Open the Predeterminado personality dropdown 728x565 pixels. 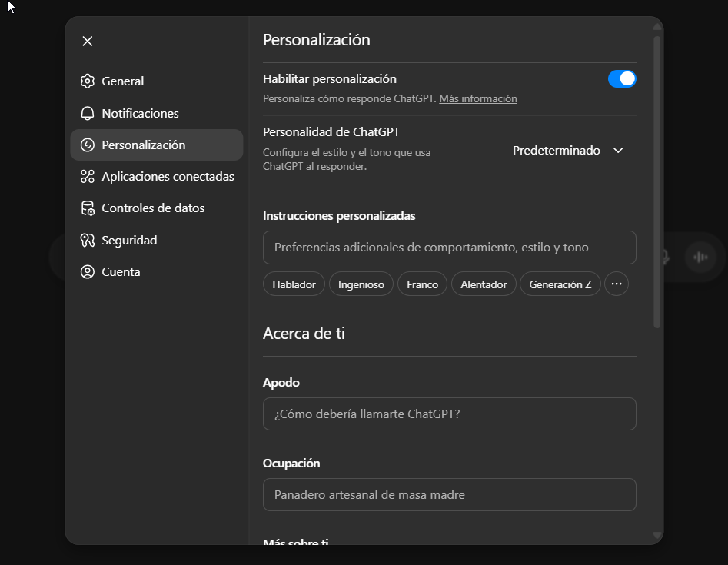[568, 150]
